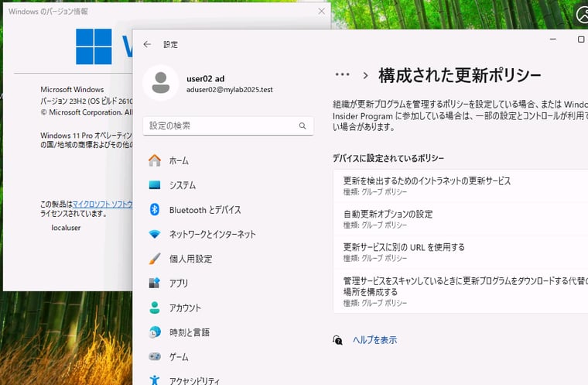The width and height of the screenshot is (588, 385).
Task: Click the ヘルプを表示 link
Action: pyautogui.click(x=374, y=339)
